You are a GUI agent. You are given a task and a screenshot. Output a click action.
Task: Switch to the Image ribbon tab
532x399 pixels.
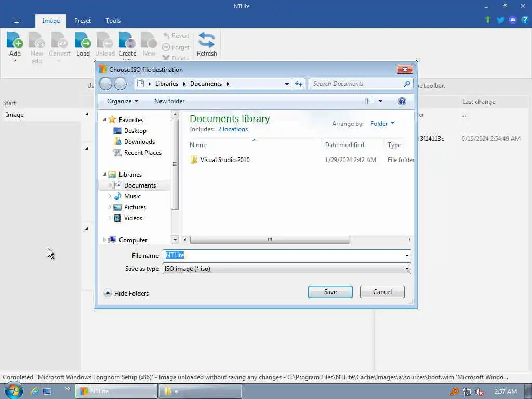pyautogui.click(x=51, y=21)
